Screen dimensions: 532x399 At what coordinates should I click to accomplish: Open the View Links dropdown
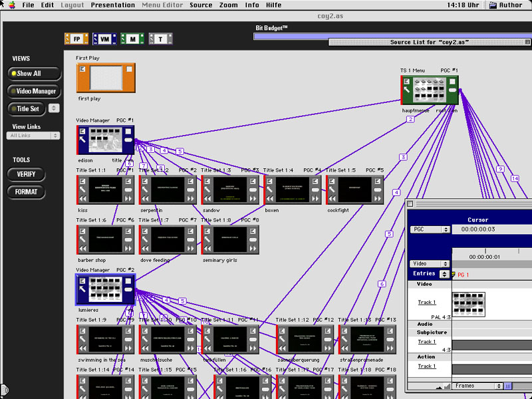click(x=35, y=136)
